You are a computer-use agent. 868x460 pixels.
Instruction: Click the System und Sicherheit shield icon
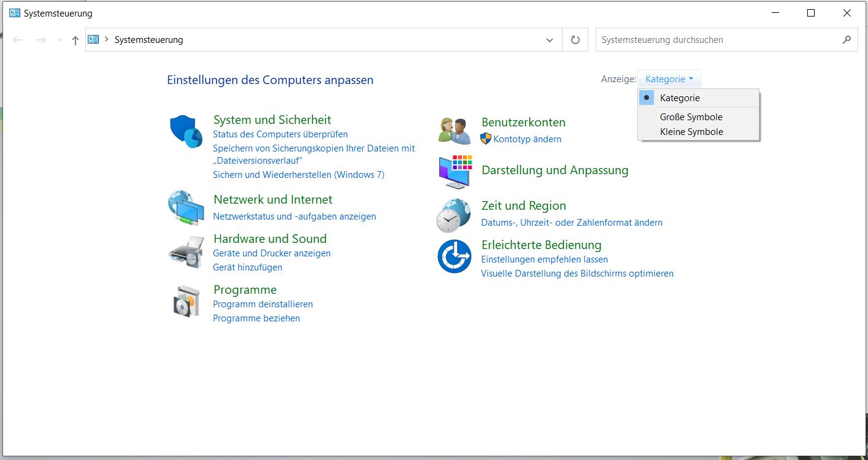tap(185, 131)
